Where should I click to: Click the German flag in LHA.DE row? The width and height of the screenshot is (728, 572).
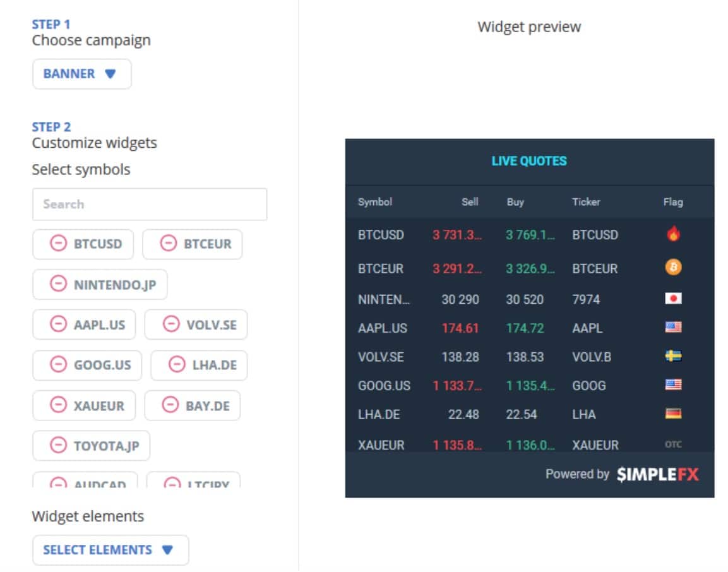click(673, 414)
